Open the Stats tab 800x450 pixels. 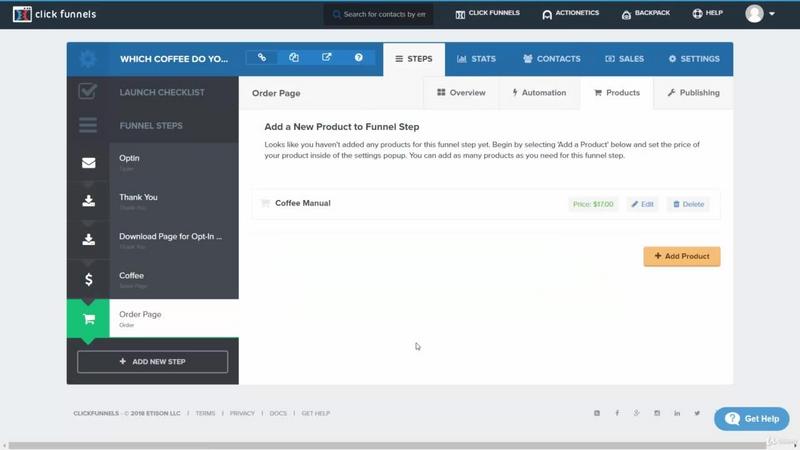click(x=476, y=59)
